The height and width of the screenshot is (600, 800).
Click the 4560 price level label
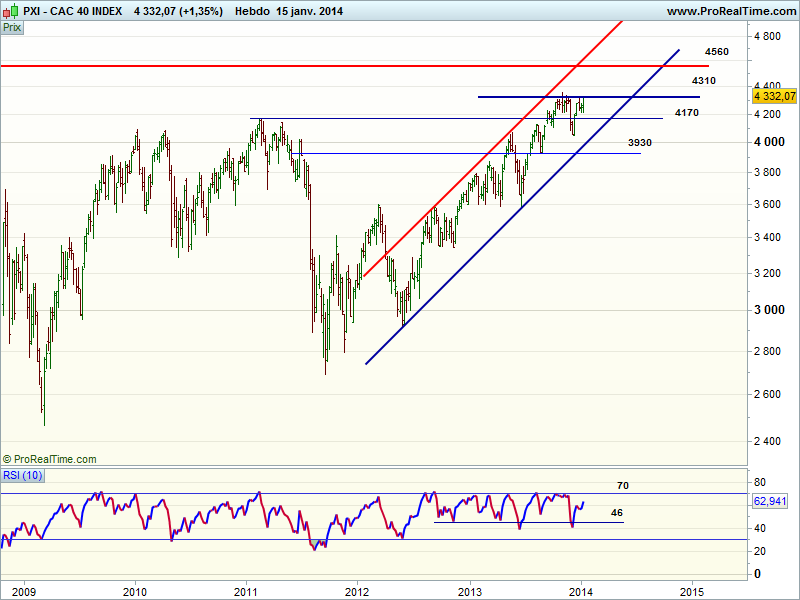pyautogui.click(x=716, y=51)
